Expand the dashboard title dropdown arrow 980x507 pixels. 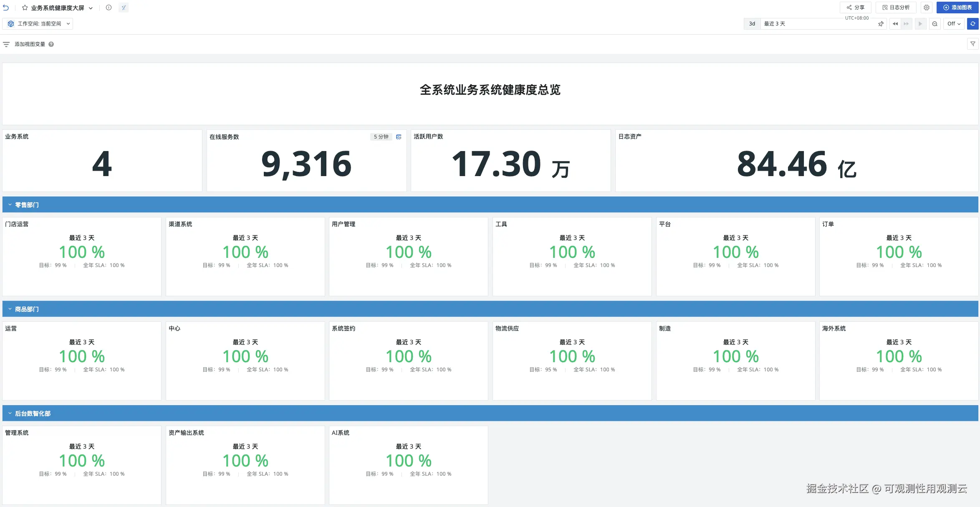click(91, 8)
